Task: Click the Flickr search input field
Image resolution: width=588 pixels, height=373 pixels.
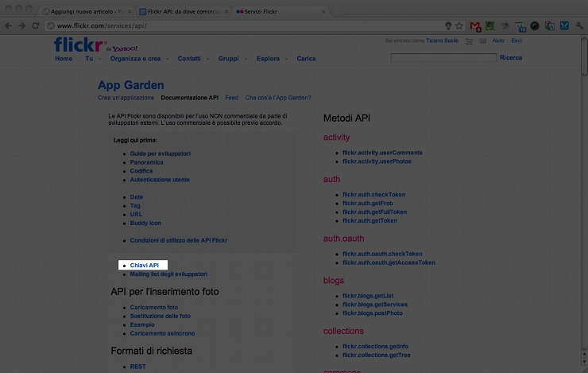Action: click(443, 57)
